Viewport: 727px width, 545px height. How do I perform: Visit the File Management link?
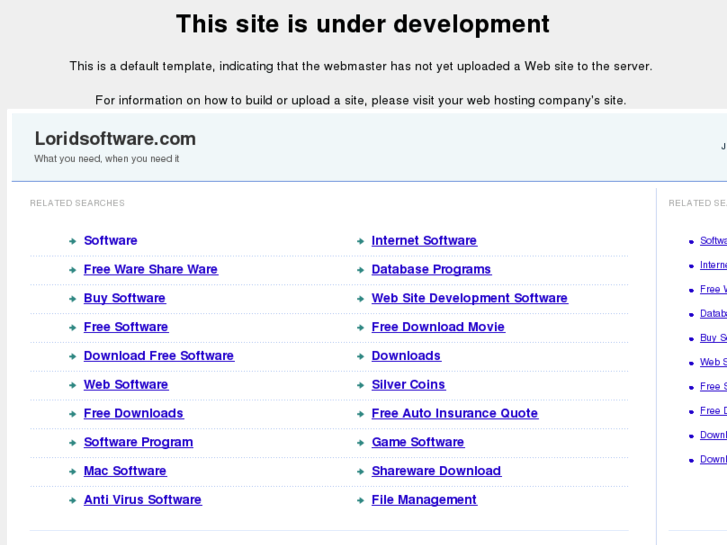(424, 500)
